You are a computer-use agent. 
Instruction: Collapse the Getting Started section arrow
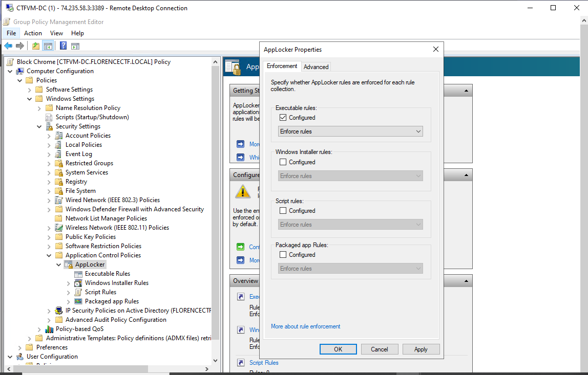click(466, 91)
